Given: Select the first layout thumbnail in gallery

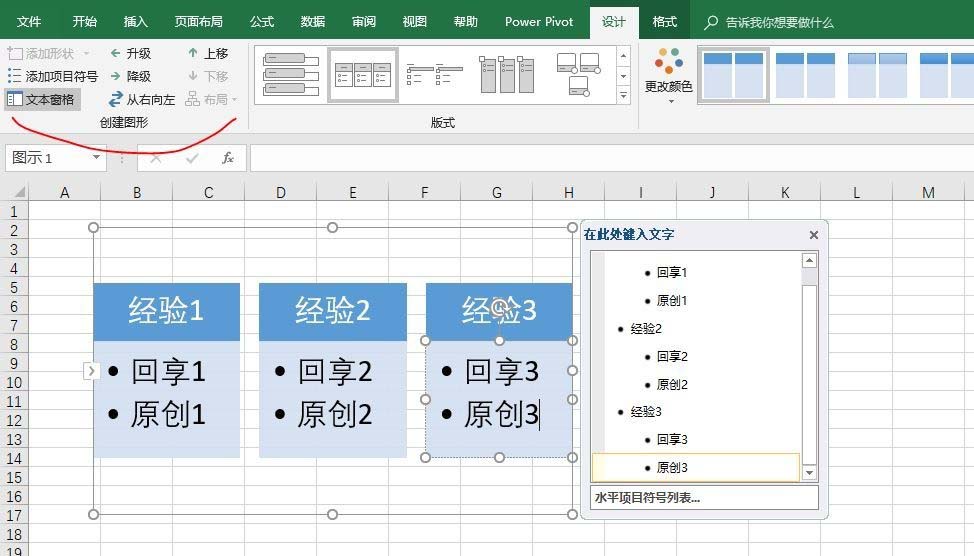Looking at the screenshot, I should pos(290,75).
